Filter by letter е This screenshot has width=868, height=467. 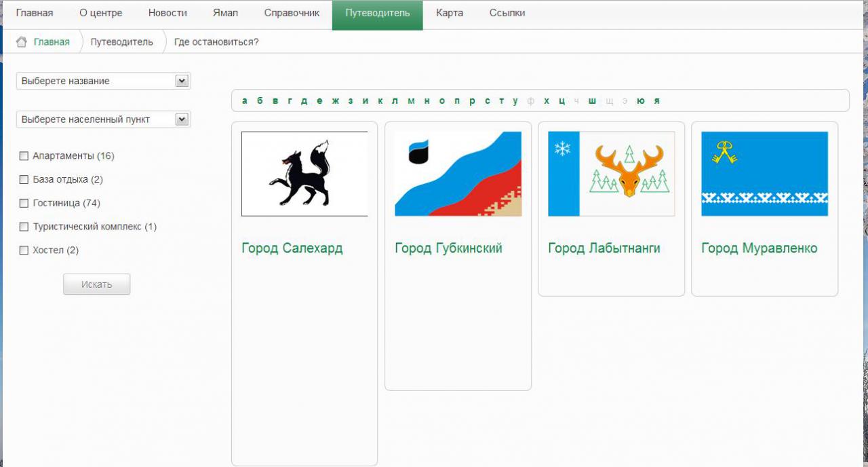319,101
